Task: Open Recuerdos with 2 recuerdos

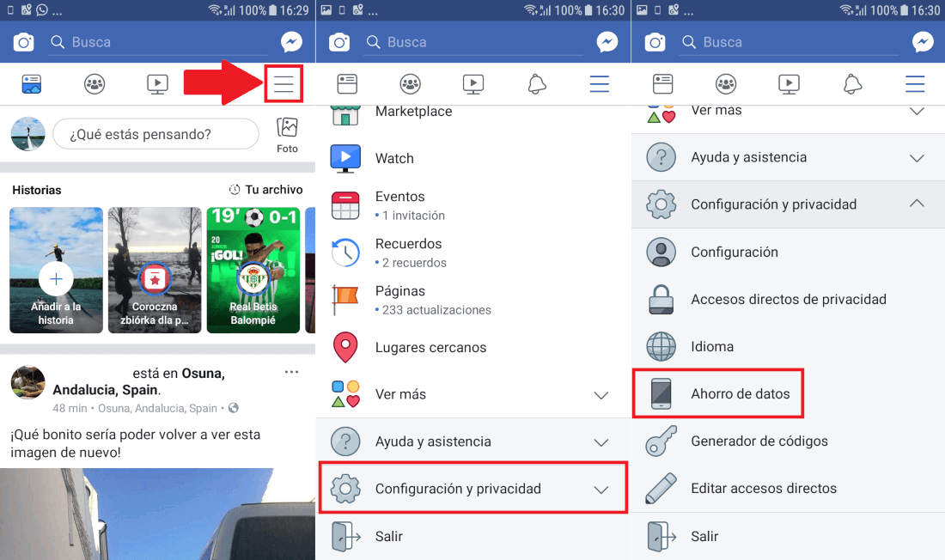Action: click(x=473, y=253)
